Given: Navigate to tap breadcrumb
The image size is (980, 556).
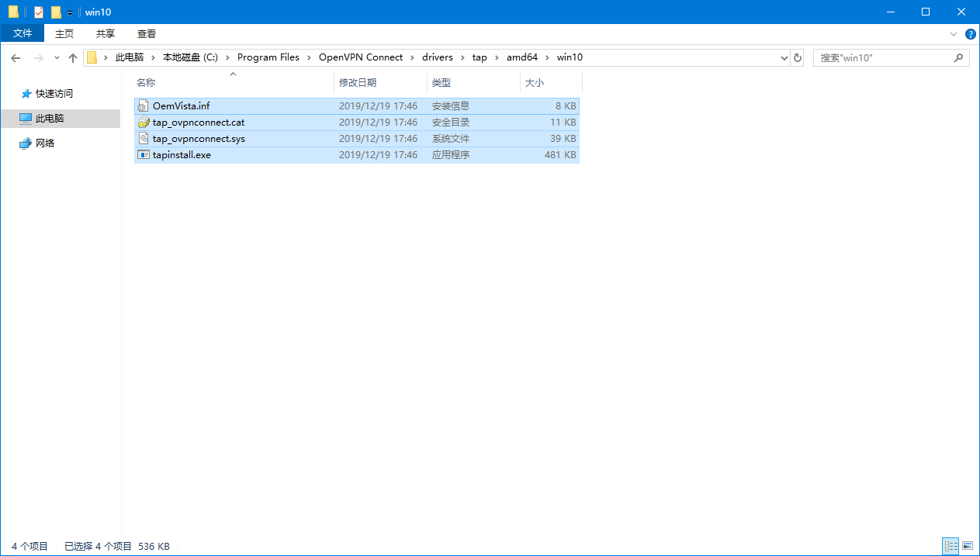Looking at the screenshot, I should point(480,57).
